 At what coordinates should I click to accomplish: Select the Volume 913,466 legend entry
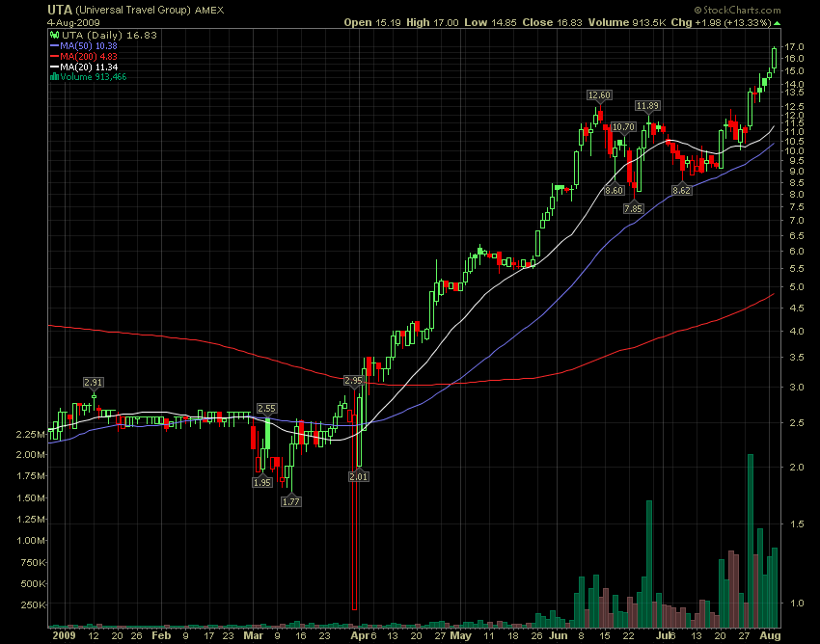(89, 77)
